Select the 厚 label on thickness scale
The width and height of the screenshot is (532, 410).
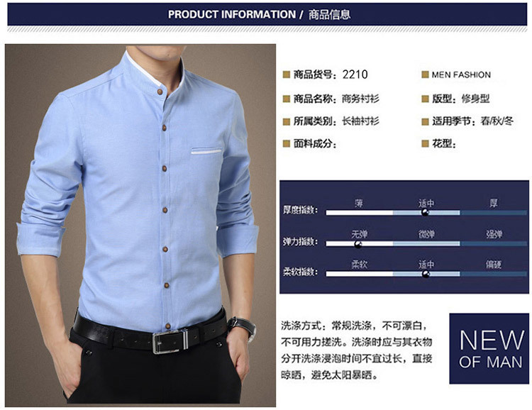click(493, 204)
